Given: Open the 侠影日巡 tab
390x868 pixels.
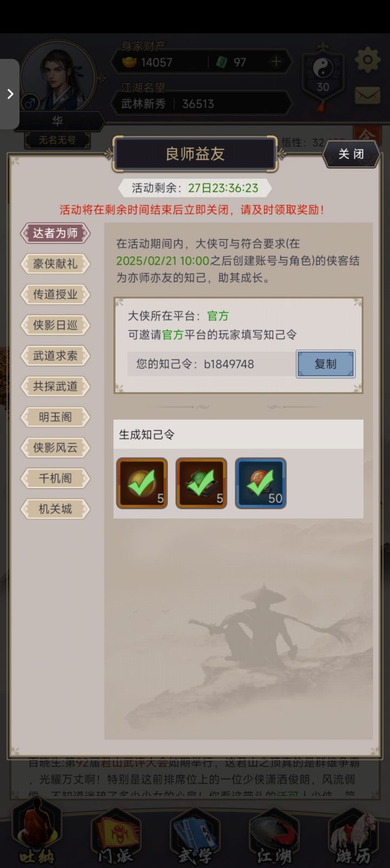Looking at the screenshot, I should click(x=55, y=325).
